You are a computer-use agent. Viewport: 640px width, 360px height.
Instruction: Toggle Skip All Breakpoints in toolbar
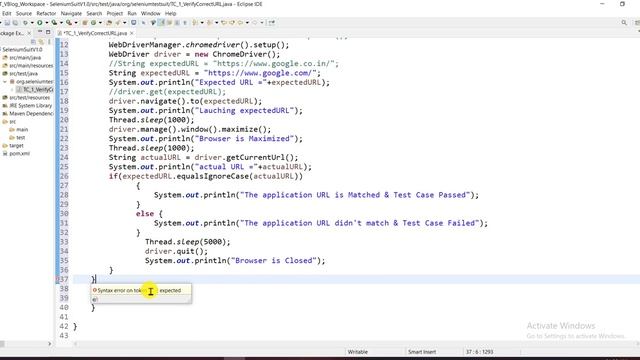[x=144, y=23]
